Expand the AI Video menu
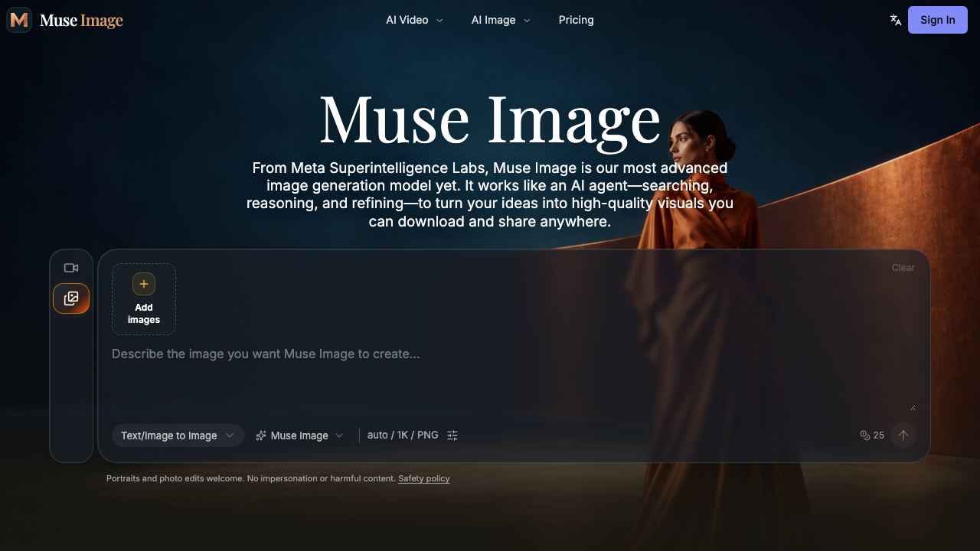 click(x=414, y=20)
